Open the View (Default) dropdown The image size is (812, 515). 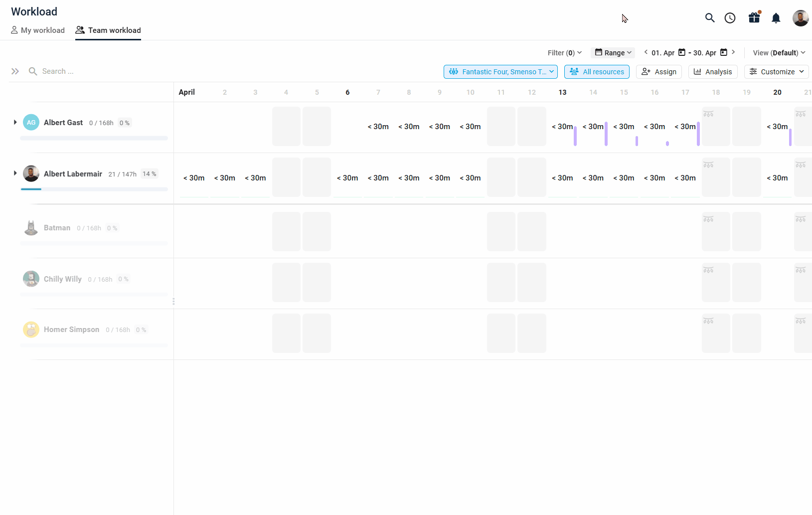tap(779, 53)
